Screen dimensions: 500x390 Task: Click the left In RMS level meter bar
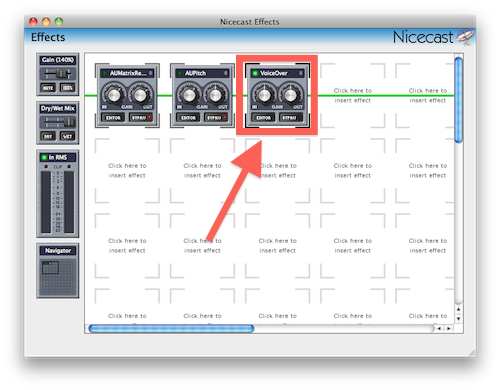[46, 202]
